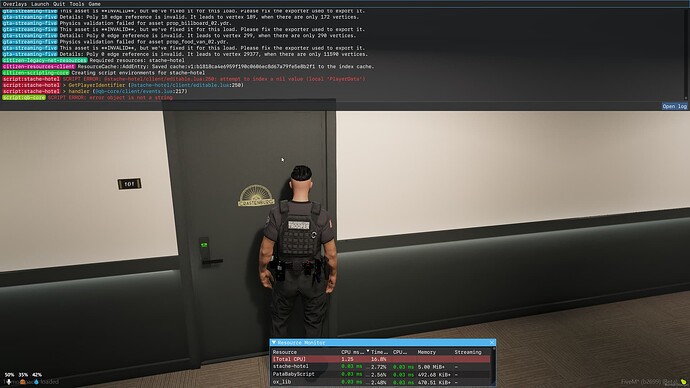The height and width of the screenshot is (388, 690).
Task: Click the 101 room number plaque
Action: (x=129, y=183)
